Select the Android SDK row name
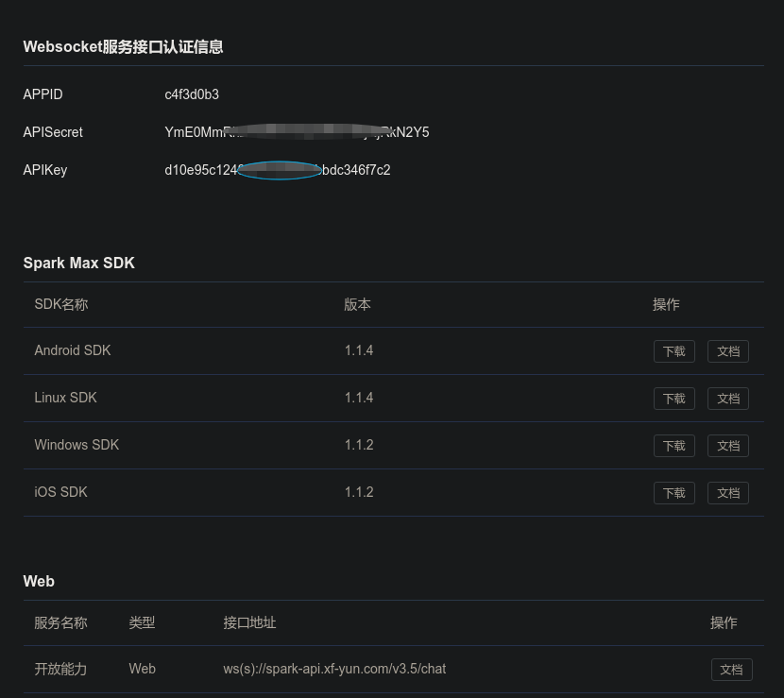The image size is (784, 698). point(73,350)
